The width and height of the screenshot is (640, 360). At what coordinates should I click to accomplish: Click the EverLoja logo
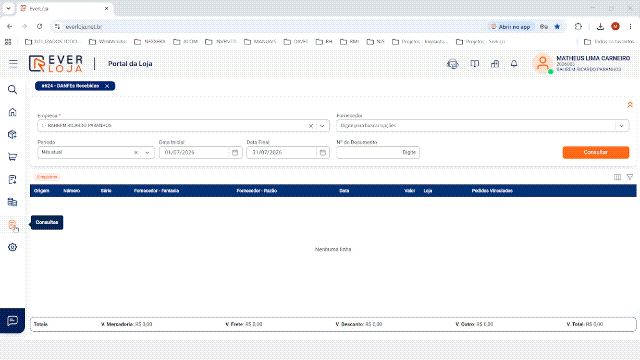(56, 63)
